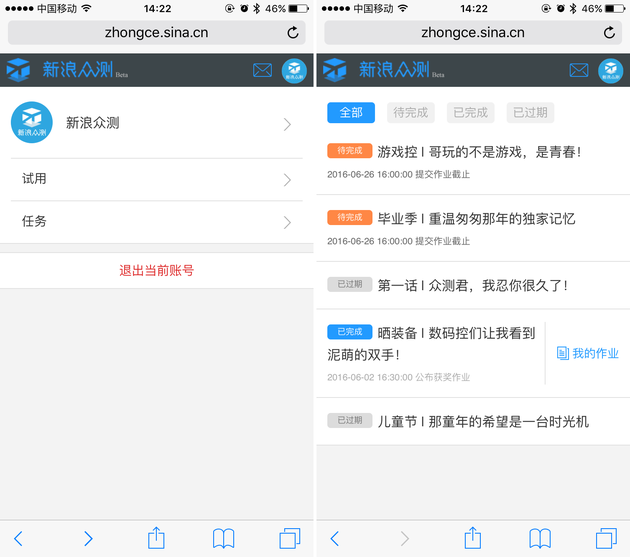Open share sheet on the left phone

click(x=156, y=538)
